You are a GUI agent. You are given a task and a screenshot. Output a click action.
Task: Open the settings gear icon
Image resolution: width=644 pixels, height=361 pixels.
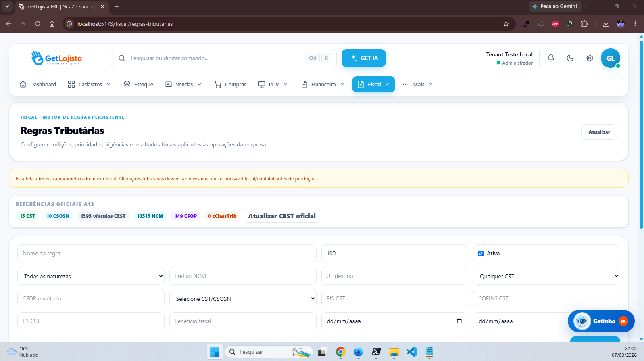click(590, 58)
